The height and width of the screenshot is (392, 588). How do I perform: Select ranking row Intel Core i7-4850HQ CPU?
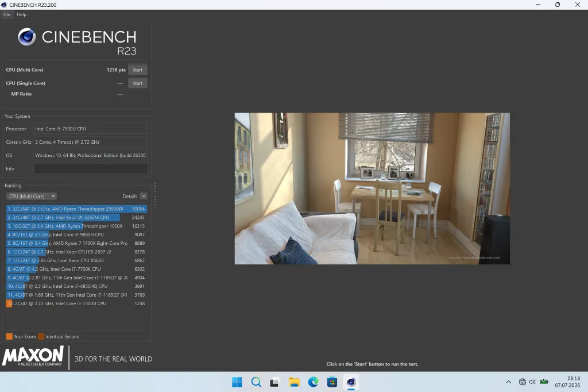pyautogui.click(x=76, y=286)
